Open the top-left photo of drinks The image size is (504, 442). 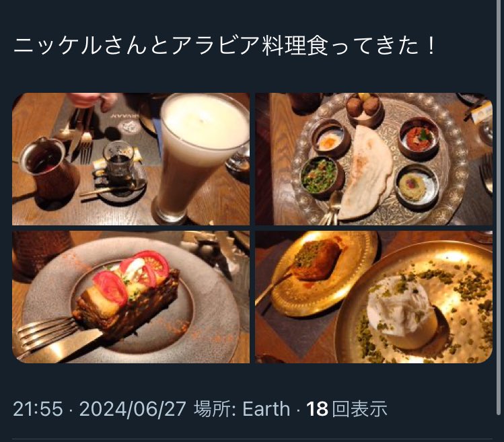pyautogui.click(x=131, y=159)
